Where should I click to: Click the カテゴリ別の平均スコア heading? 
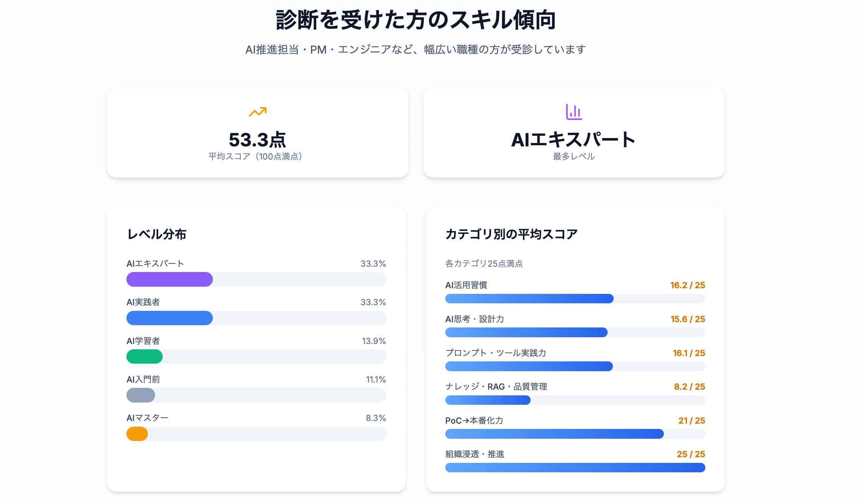point(511,234)
